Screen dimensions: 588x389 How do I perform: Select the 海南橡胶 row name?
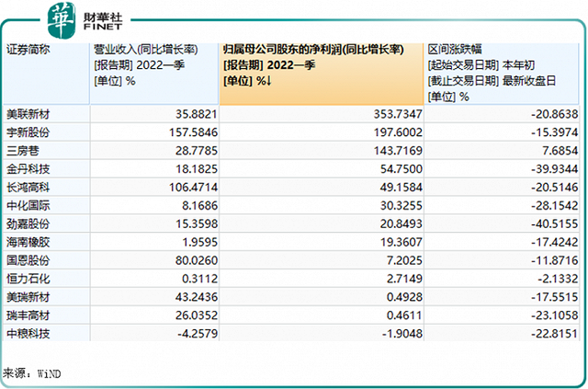coord(28,242)
